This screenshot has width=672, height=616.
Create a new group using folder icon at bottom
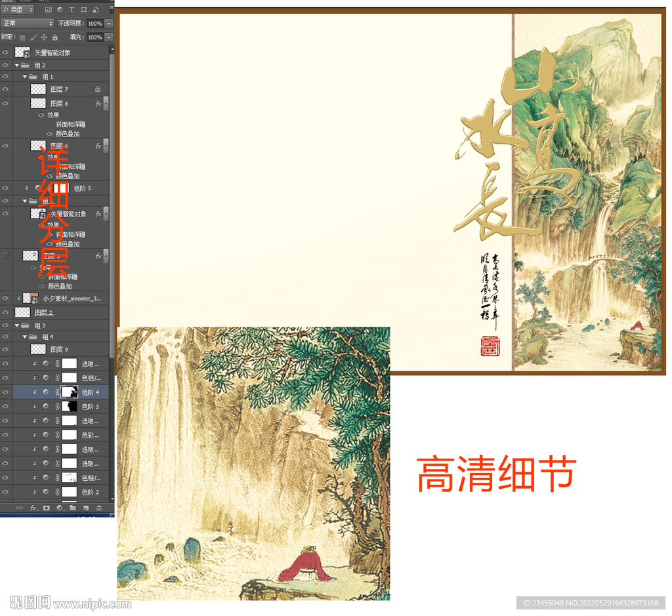[73, 508]
